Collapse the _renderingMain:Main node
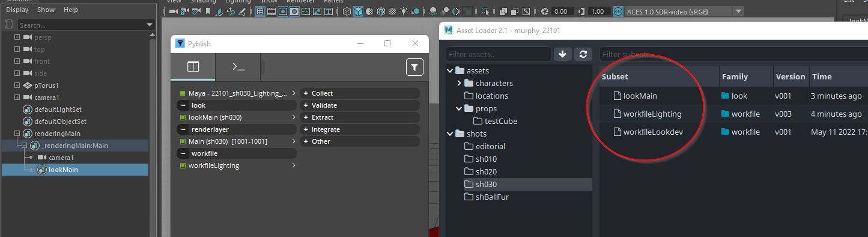The width and height of the screenshot is (868, 237). pos(23,146)
